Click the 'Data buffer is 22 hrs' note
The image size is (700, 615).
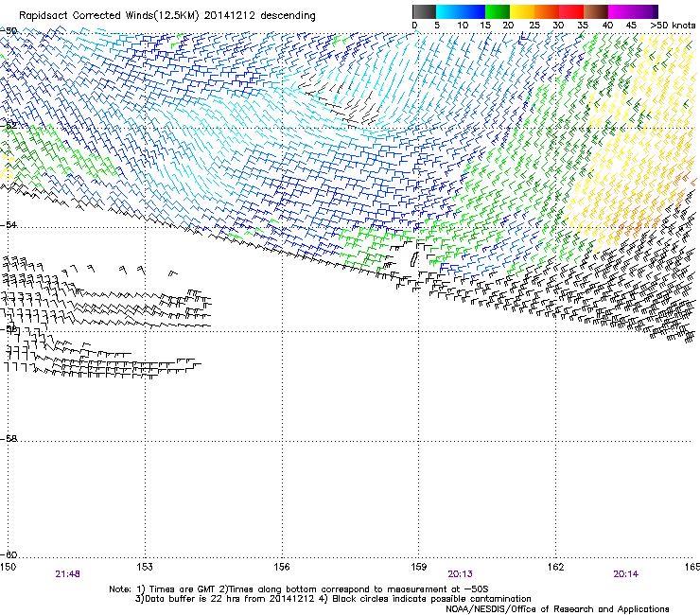pyautogui.click(x=333, y=599)
